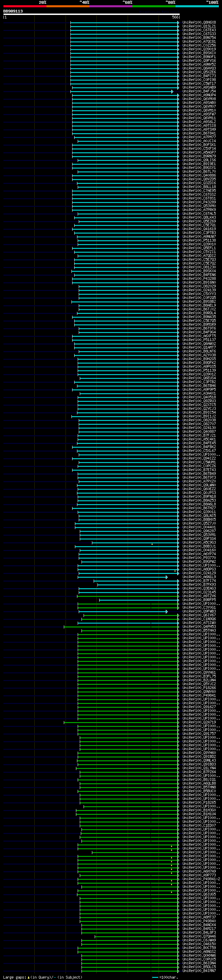Select hit label UniRef100_B7FK93

pyautogui.click(x=199, y=584)
